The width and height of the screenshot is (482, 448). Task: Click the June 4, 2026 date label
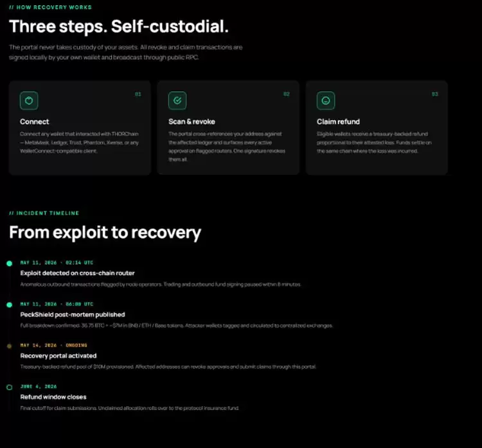click(39, 386)
